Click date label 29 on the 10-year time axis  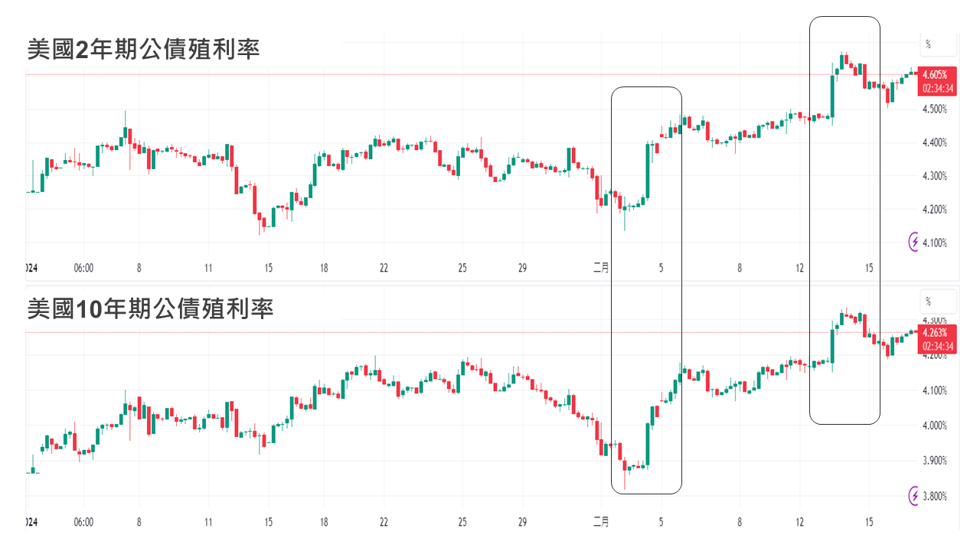coord(522,522)
